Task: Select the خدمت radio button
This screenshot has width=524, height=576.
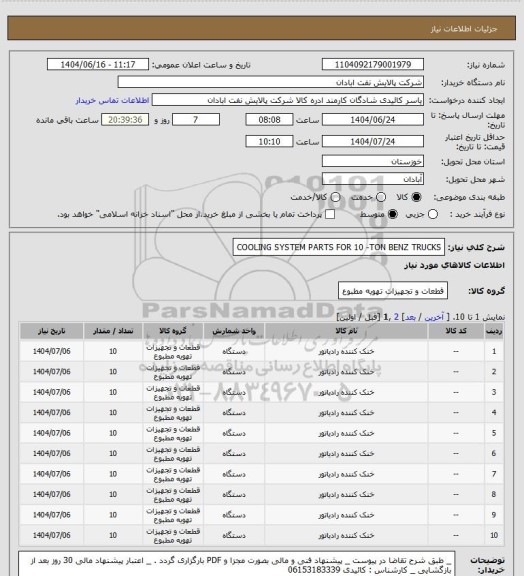Action: click(x=381, y=197)
